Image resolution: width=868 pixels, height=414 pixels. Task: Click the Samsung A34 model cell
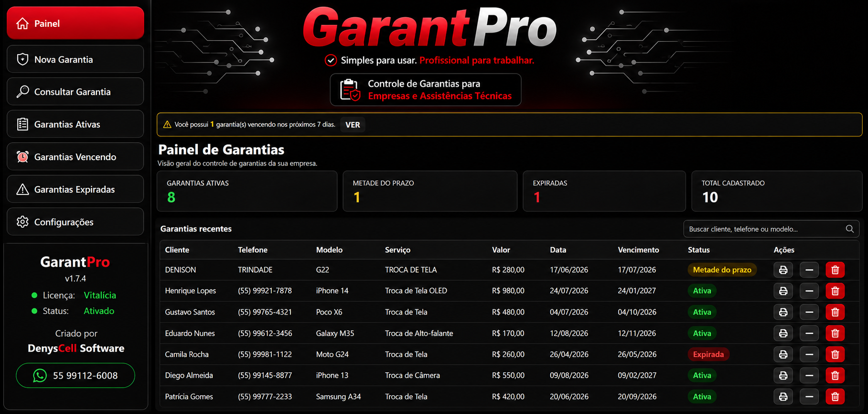click(x=338, y=396)
